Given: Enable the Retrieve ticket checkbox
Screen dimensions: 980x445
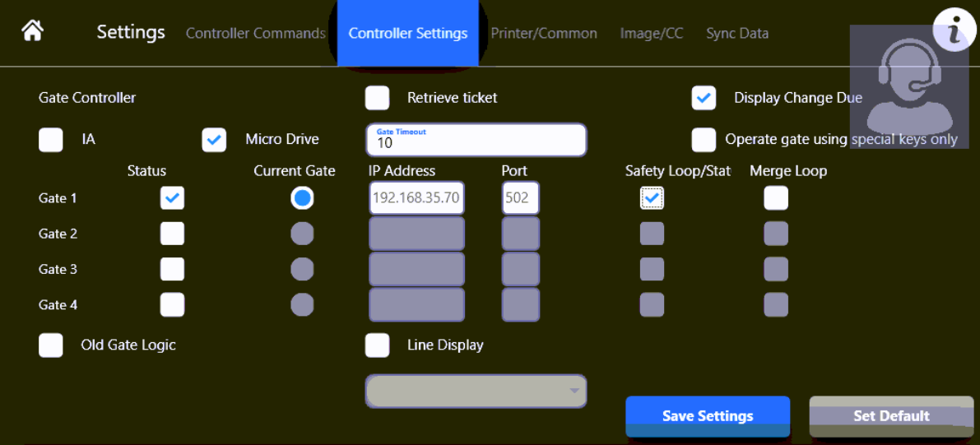Looking at the screenshot, I should pos(378,98).
